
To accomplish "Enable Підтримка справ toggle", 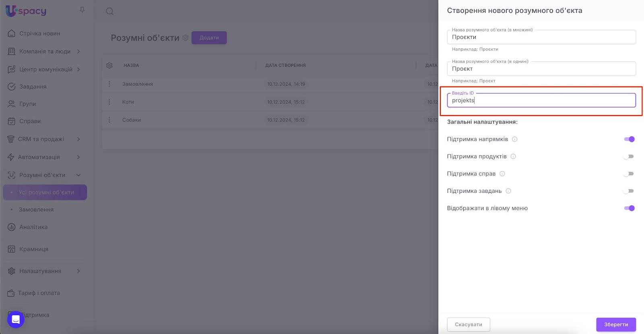I will (x=629, y=174).
